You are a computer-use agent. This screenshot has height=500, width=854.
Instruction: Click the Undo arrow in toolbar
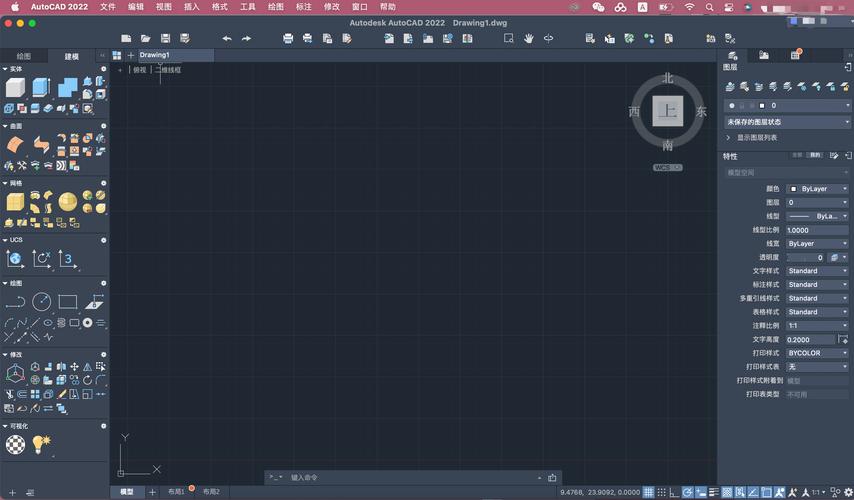click(x=227, y=38)
